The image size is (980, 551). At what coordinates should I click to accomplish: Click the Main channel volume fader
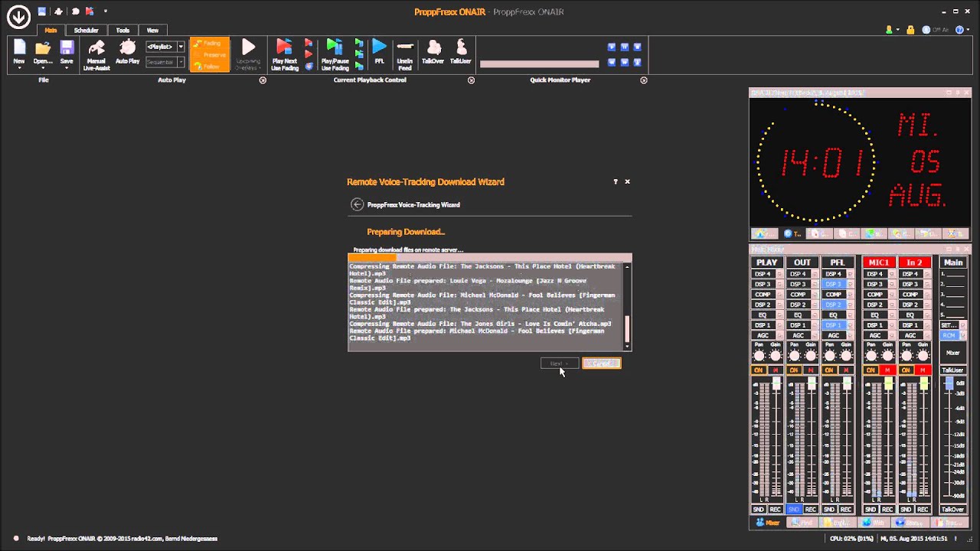pyautogui.click(x=949, y=385)
